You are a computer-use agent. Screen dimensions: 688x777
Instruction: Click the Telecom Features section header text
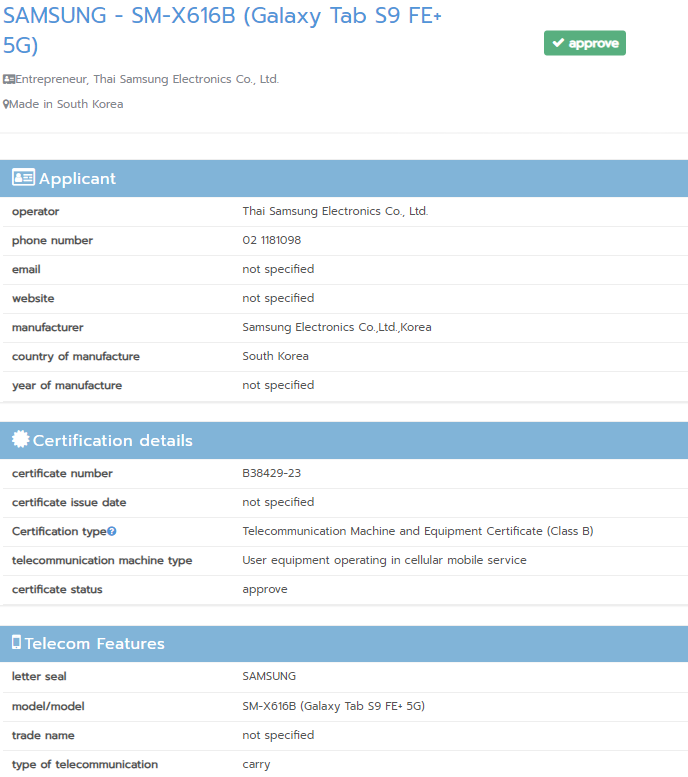[x=94, y=644]
